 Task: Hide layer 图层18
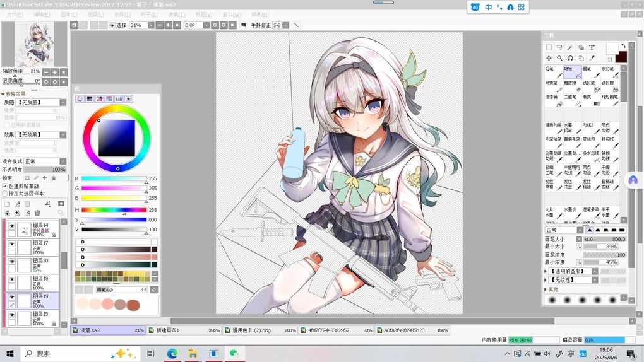pos(12,279)
